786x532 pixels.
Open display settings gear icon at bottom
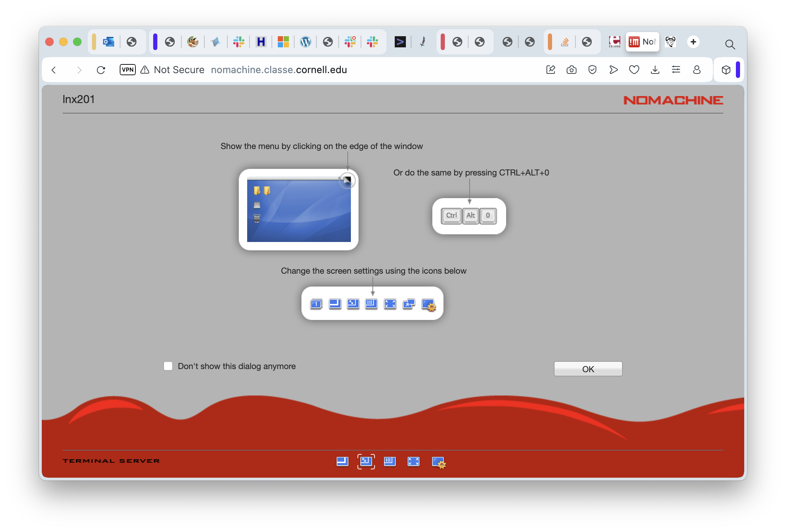(x=438, y=462)
